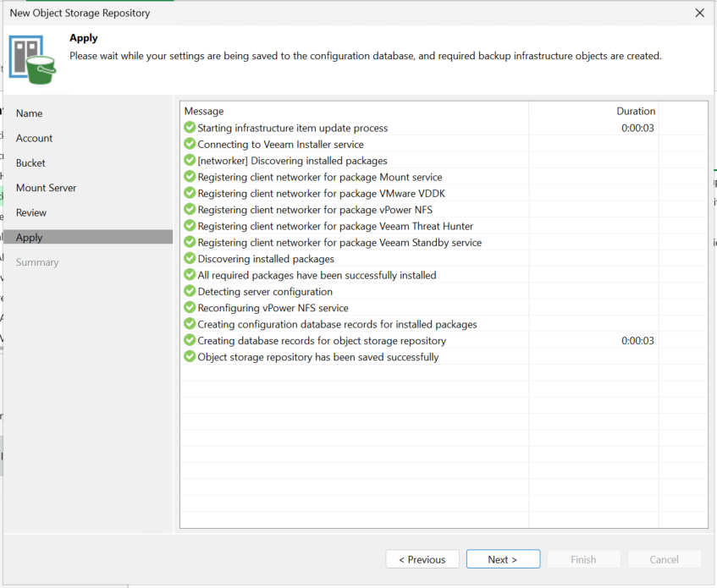Click the success icon beside 'Connecting to Veeam Installer service'
The height and width of the screenshot is (588, 717).
[x=190, y=144]
